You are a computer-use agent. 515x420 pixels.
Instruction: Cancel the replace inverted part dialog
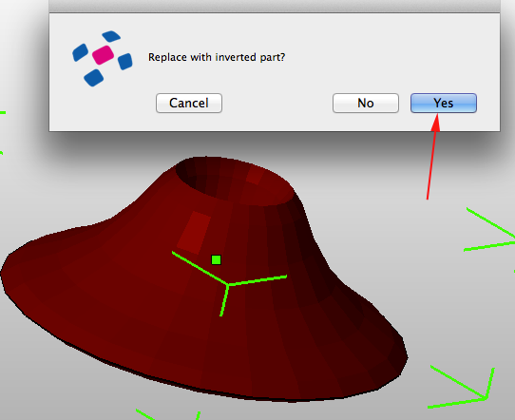pyautogui.click(x=189, y=104)
